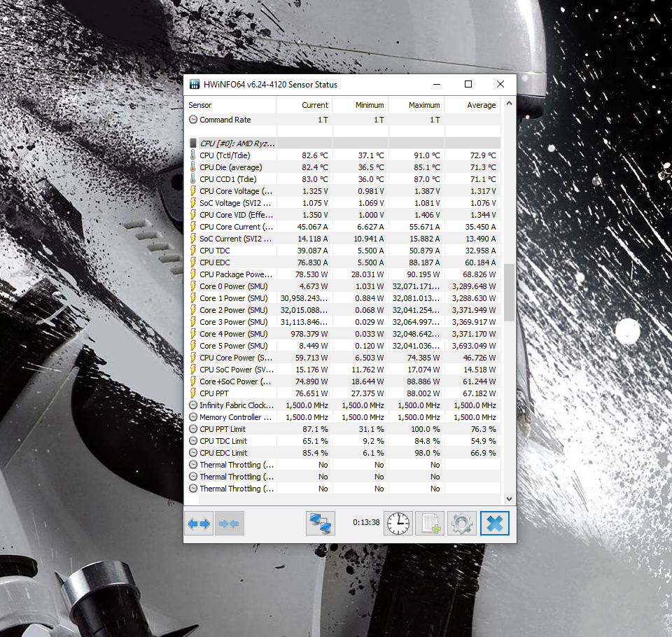Screen dimensions: 672x637
Task: Close sensors with the blue X button
Action: click(x=495, y=523)
